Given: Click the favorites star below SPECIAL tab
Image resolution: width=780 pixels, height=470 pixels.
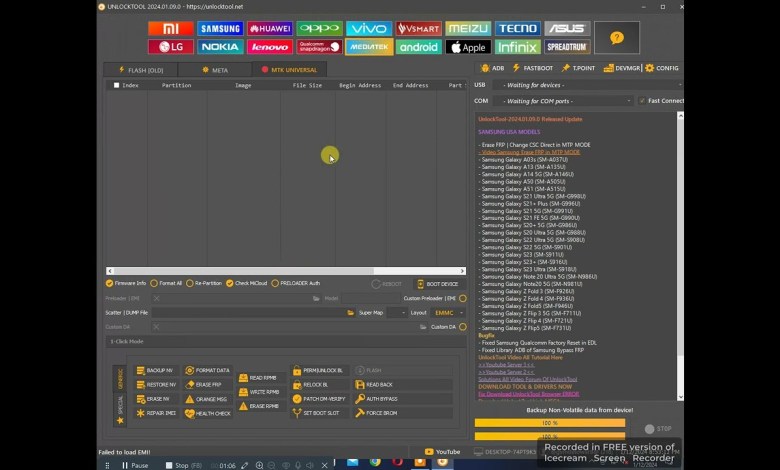Looking at the screenshot, I should click(x=120, y=421).
